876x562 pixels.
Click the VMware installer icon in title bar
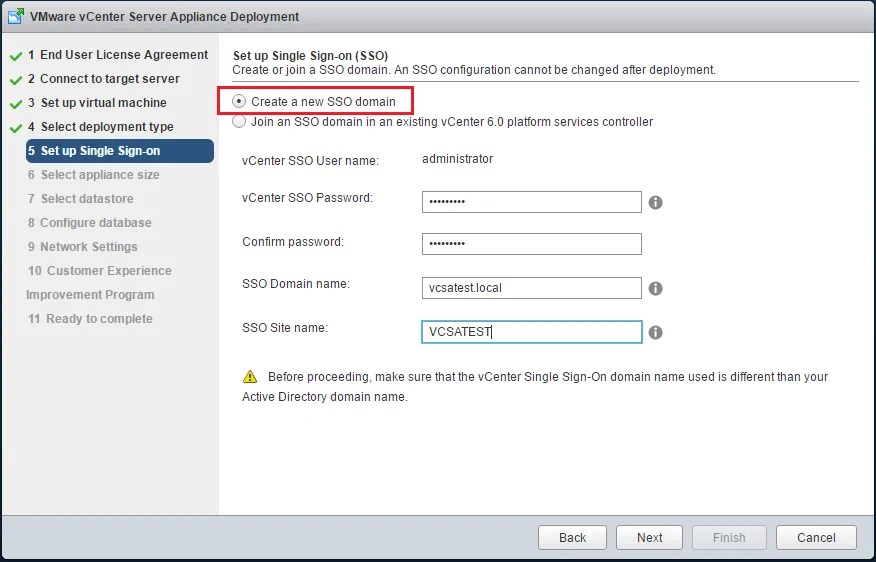(x=15, y=16)
